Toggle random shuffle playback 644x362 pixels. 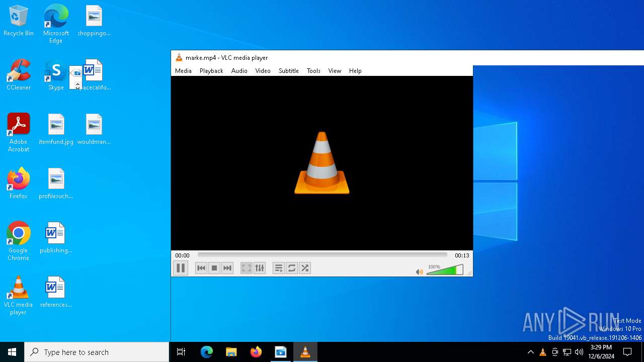(x=305, y=268)
